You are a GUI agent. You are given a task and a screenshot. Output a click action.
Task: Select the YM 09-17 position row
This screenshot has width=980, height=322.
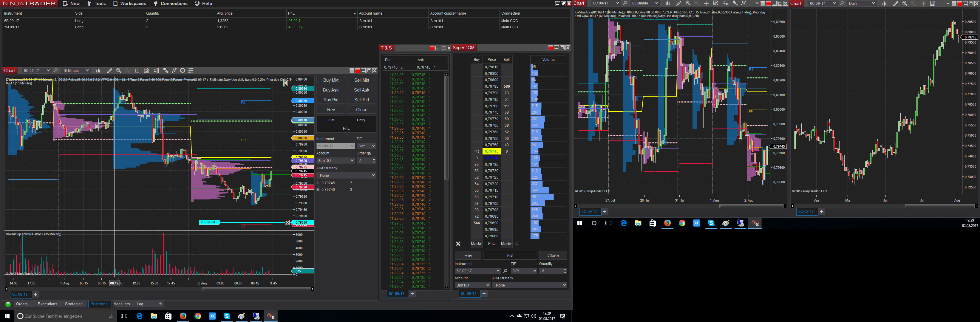point(285,27)
